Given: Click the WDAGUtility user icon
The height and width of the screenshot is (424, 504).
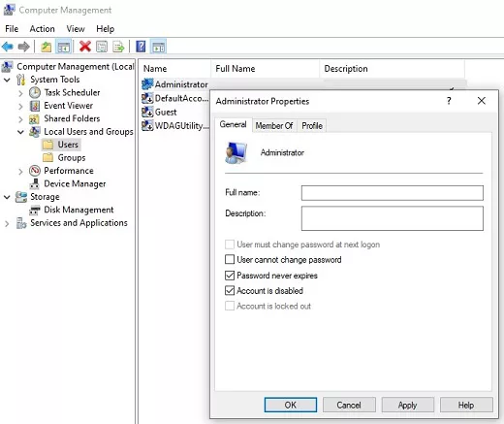Looking at the screenshot, I should pyautogui.click(x=147, y=125).
